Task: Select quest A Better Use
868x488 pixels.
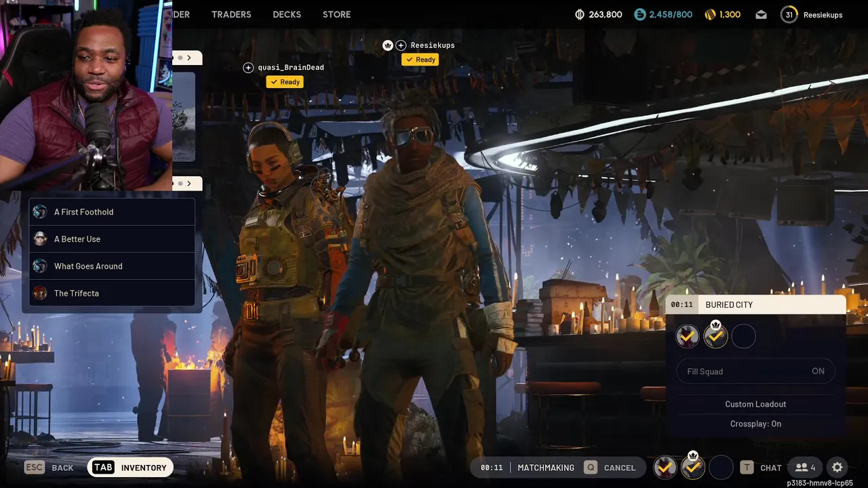Action: pos(112,239)
